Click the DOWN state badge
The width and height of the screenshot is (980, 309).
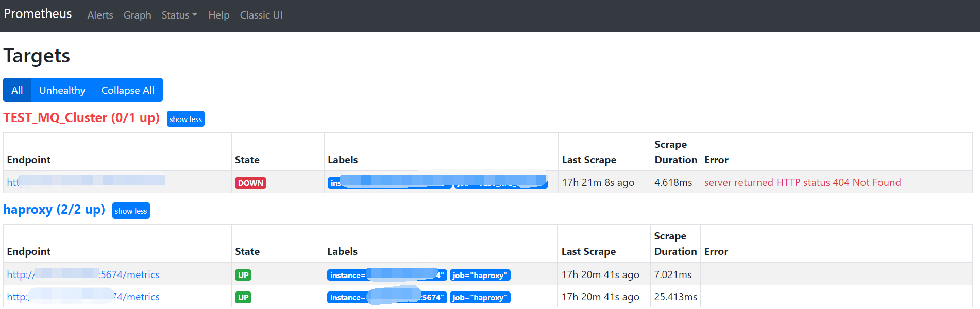point(250,183)
